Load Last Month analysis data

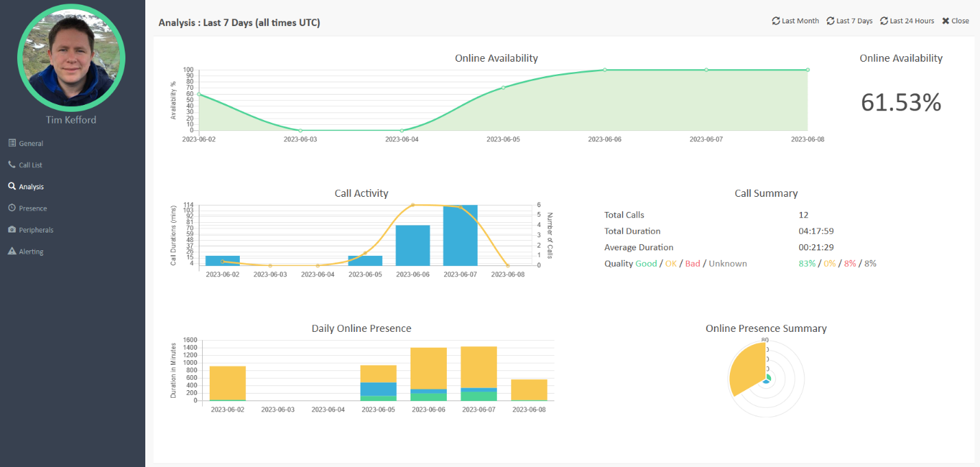pyautogui.click(x=800, y=21)
